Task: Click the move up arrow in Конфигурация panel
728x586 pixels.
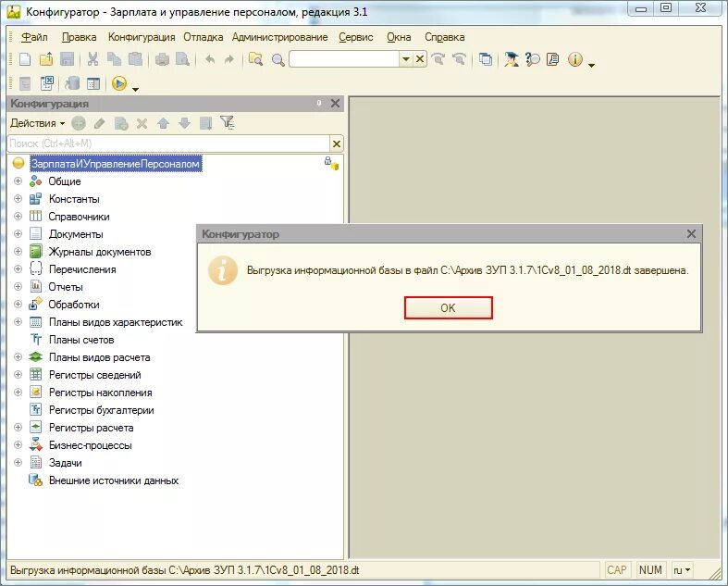Action: point(163,123)
